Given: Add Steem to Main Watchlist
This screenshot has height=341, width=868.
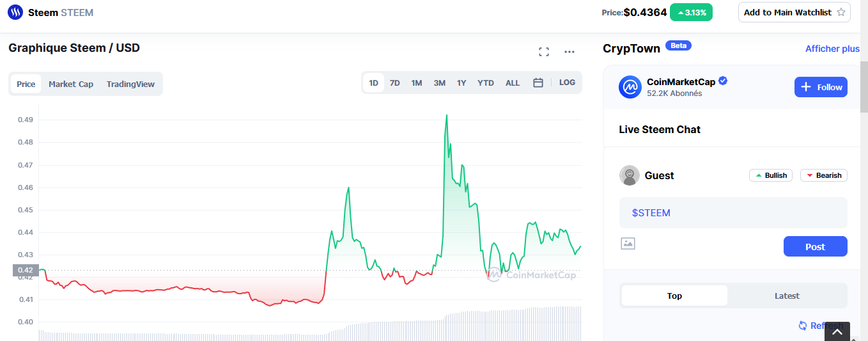Looking at the screenshot, I should [x=794, y=12].
